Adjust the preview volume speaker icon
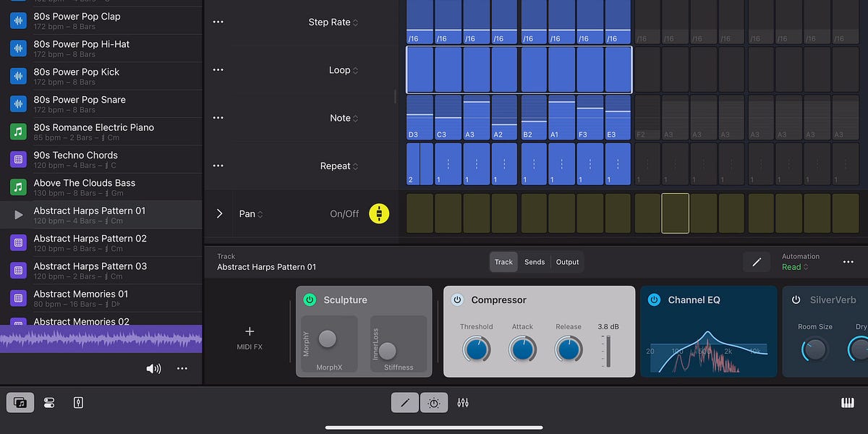This screenshot has width=868, height=434. pyautogui.click(x=153, y=369)
